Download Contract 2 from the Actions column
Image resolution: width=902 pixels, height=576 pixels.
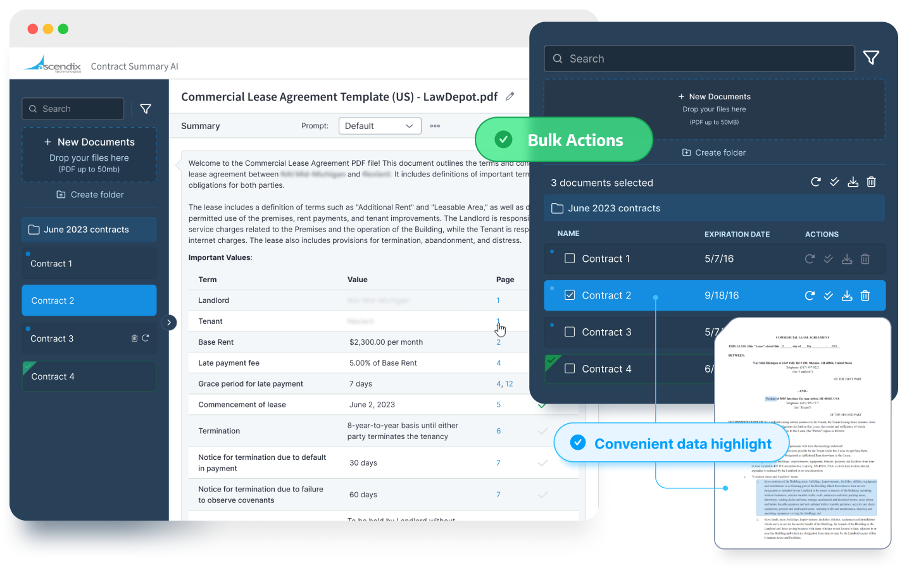tap(847, 296)
